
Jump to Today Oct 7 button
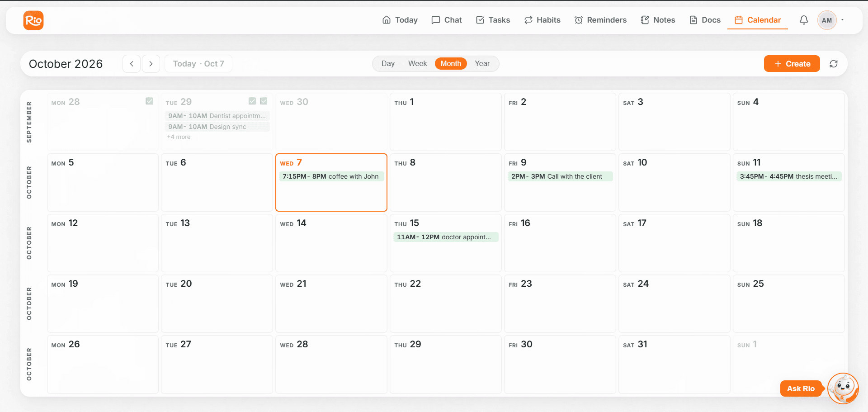point(198,64)
